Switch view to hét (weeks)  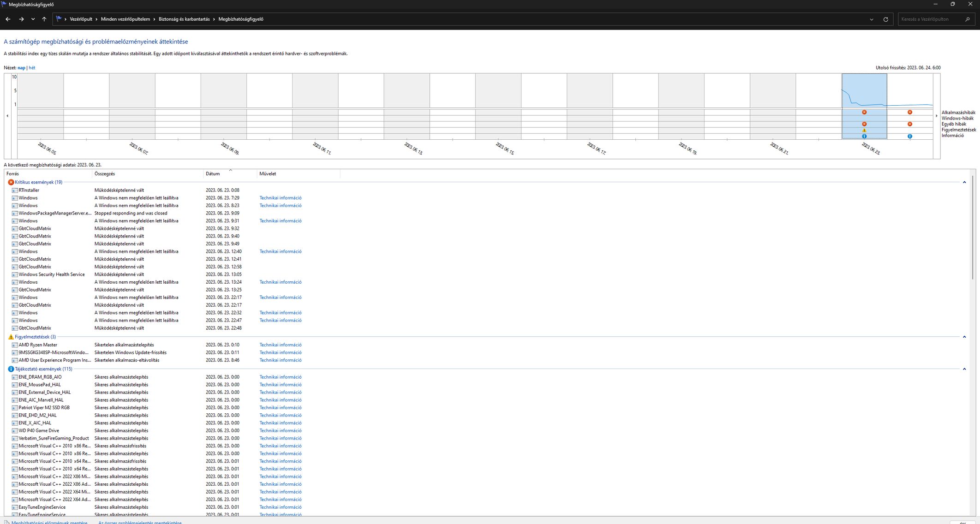[x=32, y=68]
